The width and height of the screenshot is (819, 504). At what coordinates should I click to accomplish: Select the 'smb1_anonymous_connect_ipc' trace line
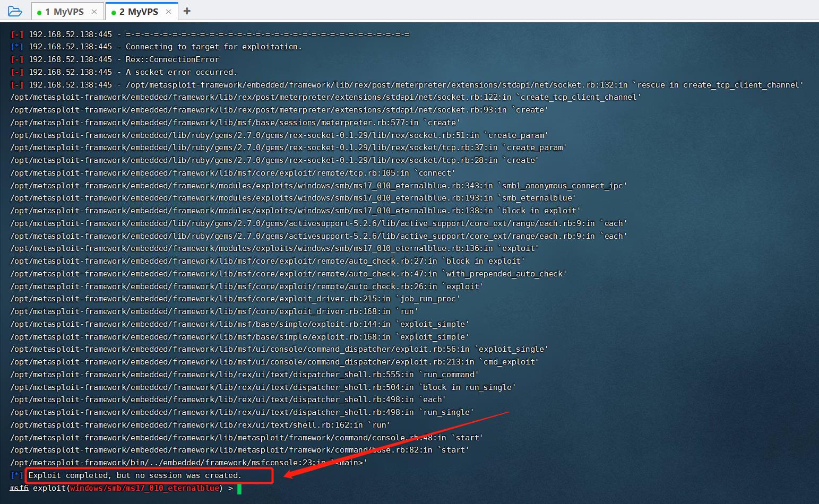318,186
